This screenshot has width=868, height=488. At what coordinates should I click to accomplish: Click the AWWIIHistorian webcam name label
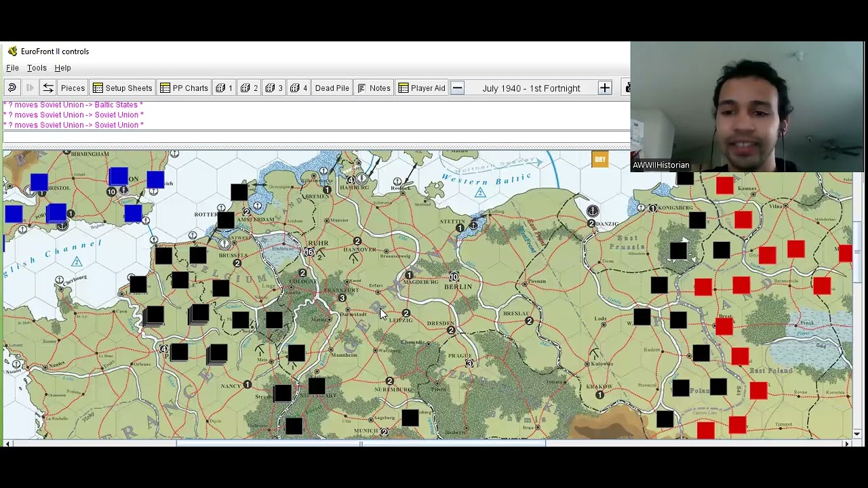click(x=660, y=165)
